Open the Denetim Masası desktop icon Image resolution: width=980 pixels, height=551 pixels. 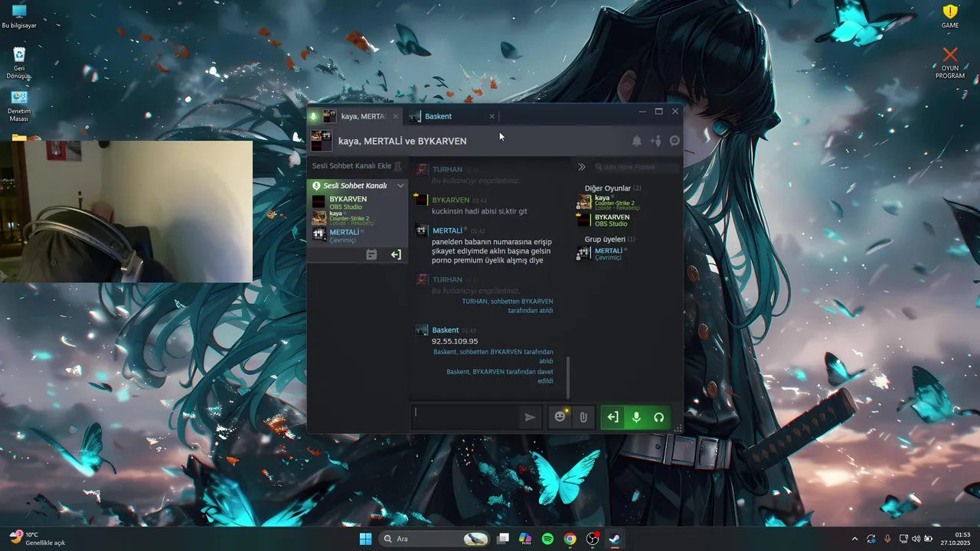[x=19, y=106]
